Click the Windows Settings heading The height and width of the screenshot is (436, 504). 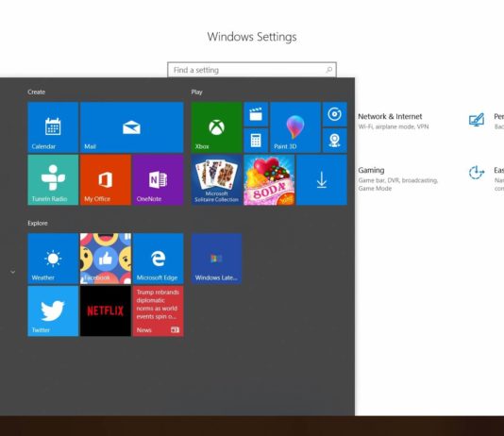pyautogui.click(x=252, y=37)
